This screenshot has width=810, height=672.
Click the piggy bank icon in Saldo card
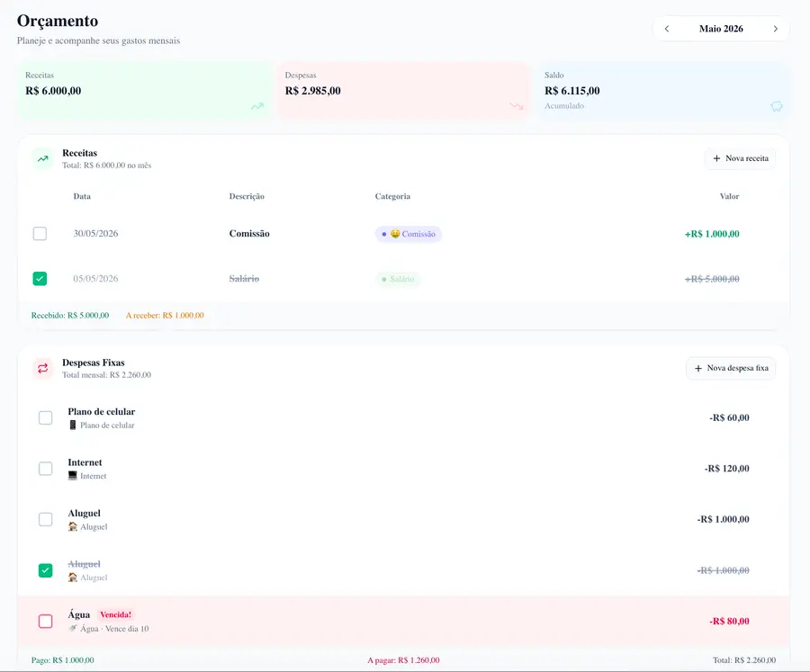(x=777, y=106)
